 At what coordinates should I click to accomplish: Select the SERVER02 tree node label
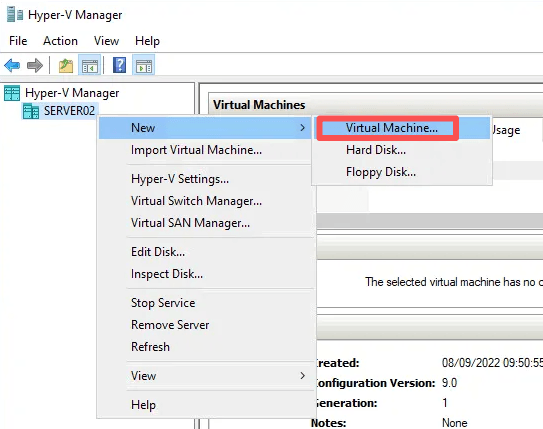coord(69,111)
